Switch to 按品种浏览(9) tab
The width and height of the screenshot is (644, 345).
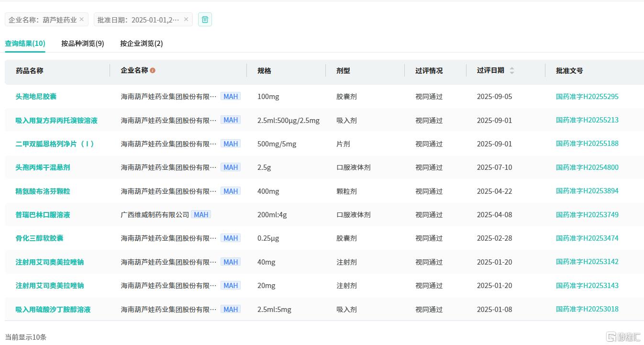coord(82,43)
